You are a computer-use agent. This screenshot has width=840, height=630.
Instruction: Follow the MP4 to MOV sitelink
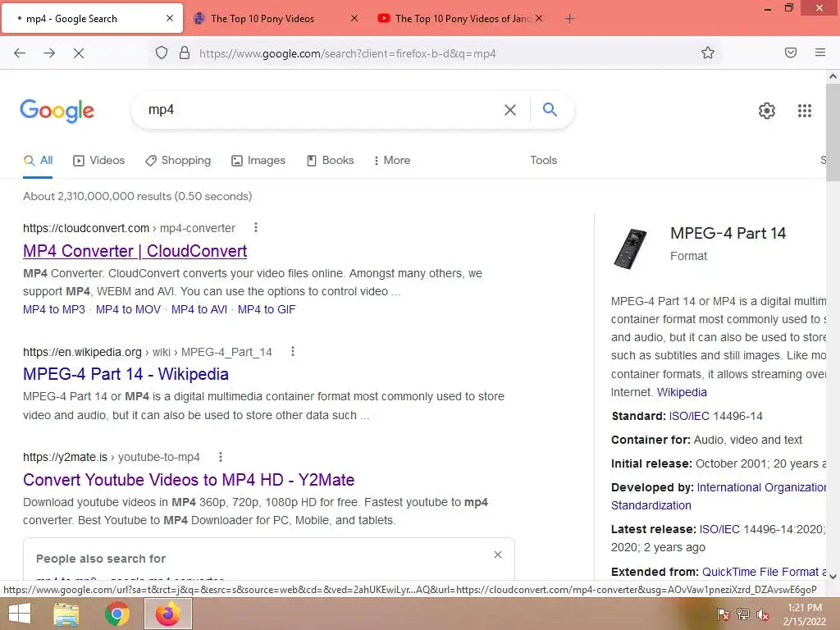pos(128,309)
